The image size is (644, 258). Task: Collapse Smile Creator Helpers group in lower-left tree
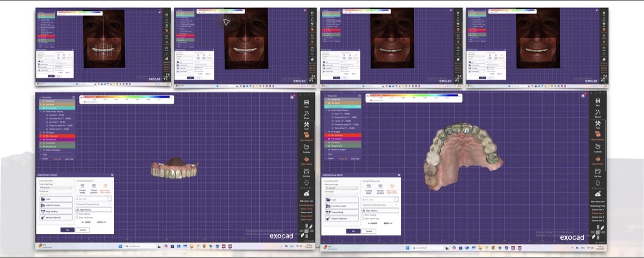41,112
